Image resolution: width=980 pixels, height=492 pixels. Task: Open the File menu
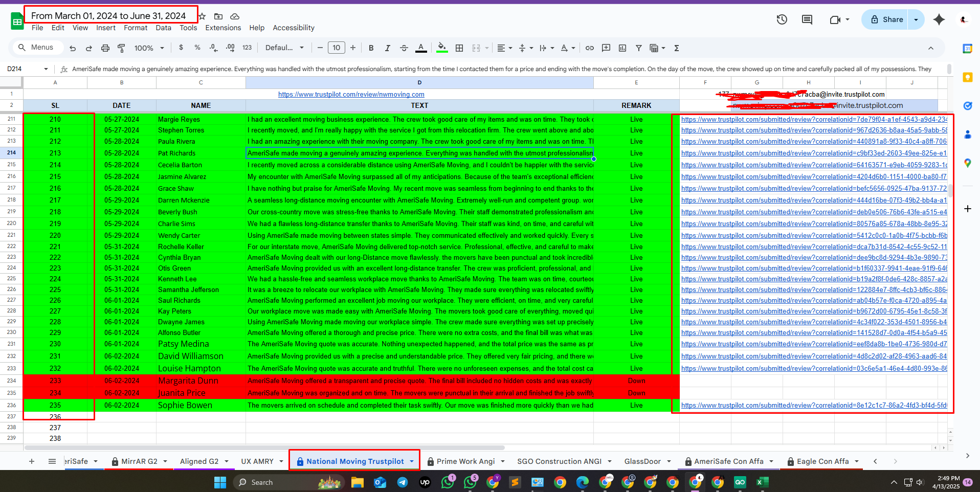[x=37, y=28]
